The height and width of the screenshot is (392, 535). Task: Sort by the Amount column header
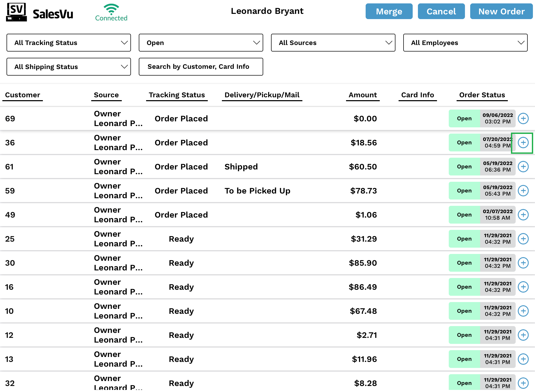363,95
